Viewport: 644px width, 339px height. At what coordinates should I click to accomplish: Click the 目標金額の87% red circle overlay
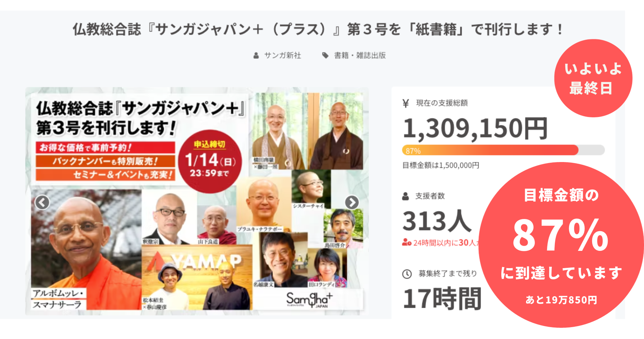[561, 245]
